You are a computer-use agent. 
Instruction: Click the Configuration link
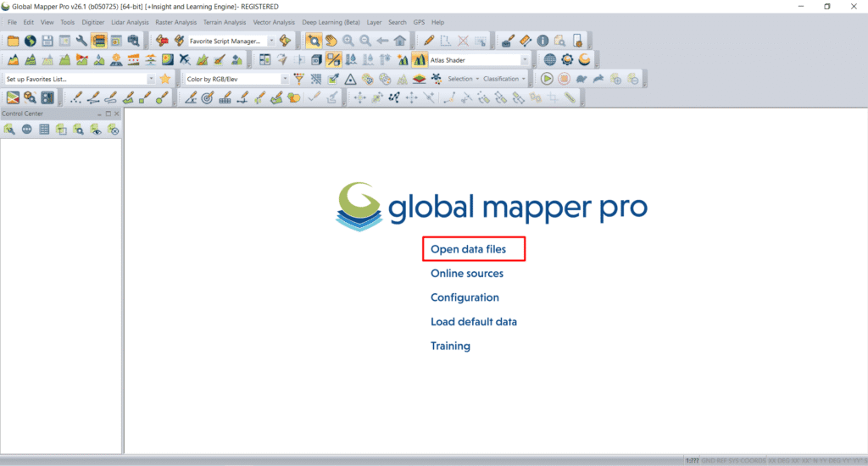465,297
